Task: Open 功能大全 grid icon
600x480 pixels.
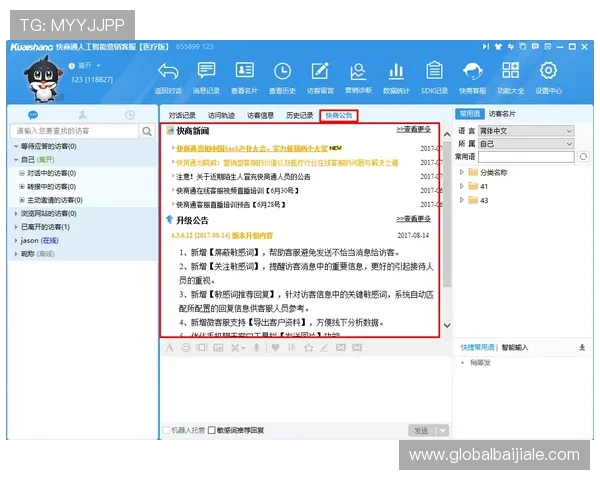Action: pos(510,70)
